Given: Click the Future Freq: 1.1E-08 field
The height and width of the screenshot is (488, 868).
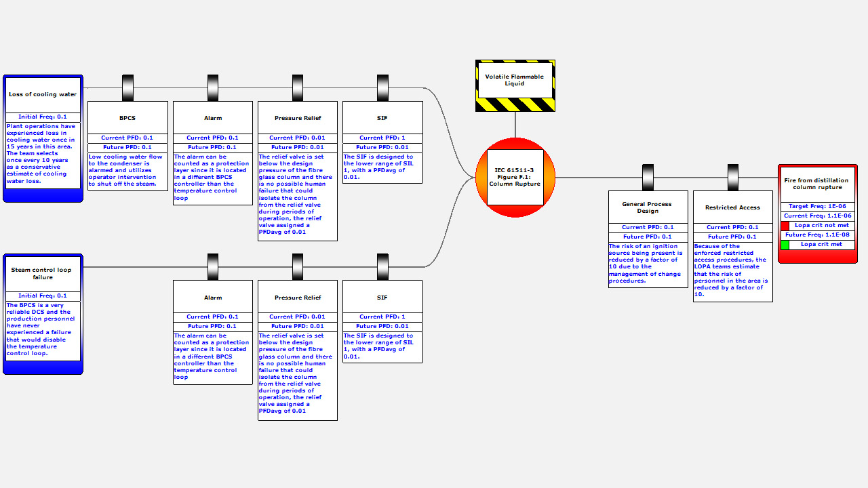Looking at the screenshot, I should (817, 235).
